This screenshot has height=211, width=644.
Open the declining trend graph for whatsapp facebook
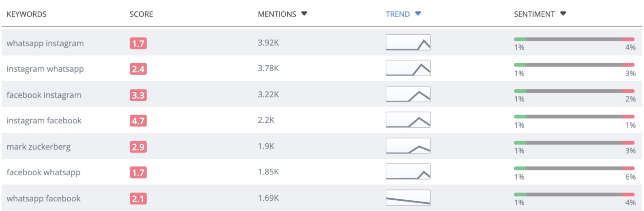[x=408, y=198]
